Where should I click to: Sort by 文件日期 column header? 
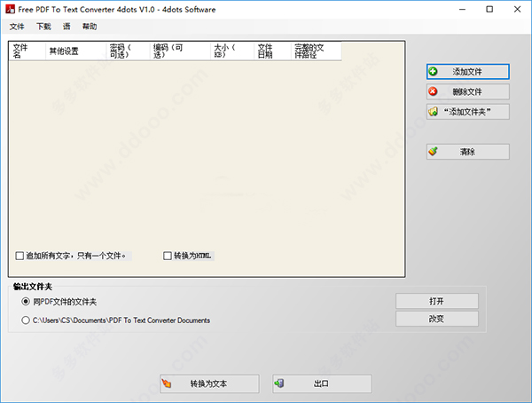(273, 51)
